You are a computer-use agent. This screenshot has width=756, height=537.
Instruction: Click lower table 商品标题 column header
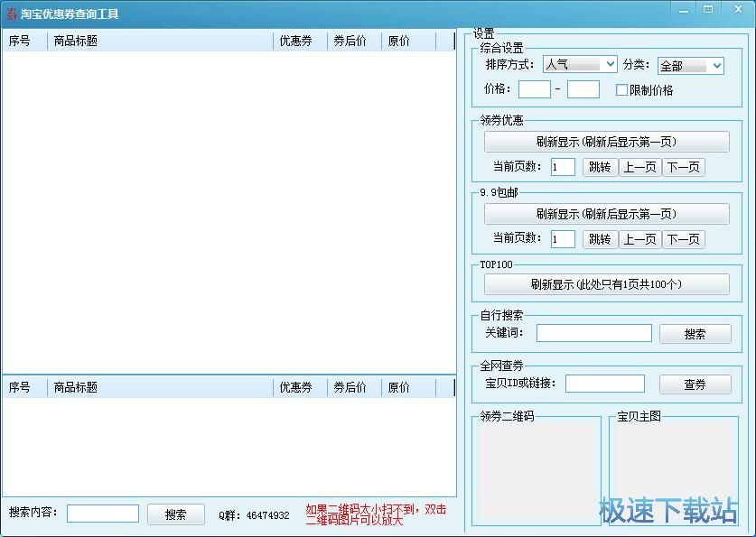[x=161, y=387]
